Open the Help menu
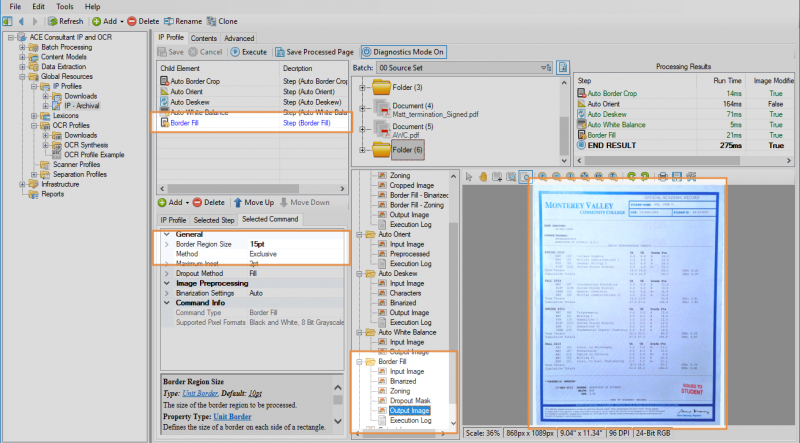 92,7
